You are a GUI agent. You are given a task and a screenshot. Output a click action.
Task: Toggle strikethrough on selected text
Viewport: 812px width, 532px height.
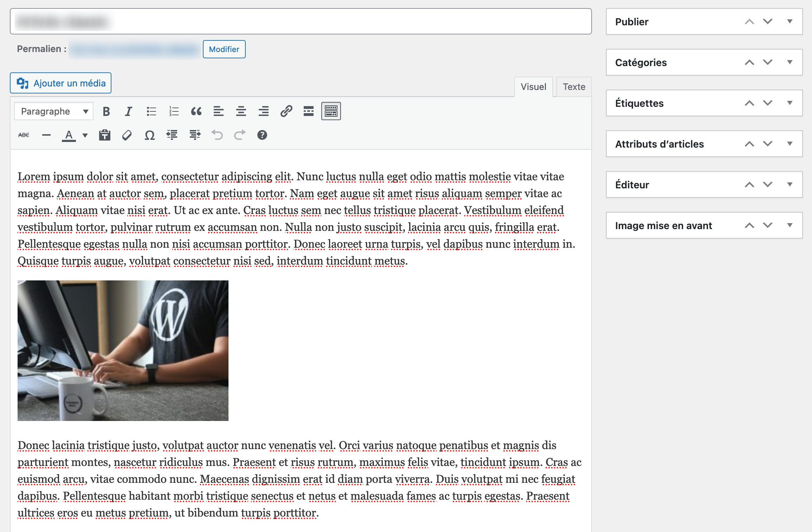pyautogui.click(x=24, y=135)
